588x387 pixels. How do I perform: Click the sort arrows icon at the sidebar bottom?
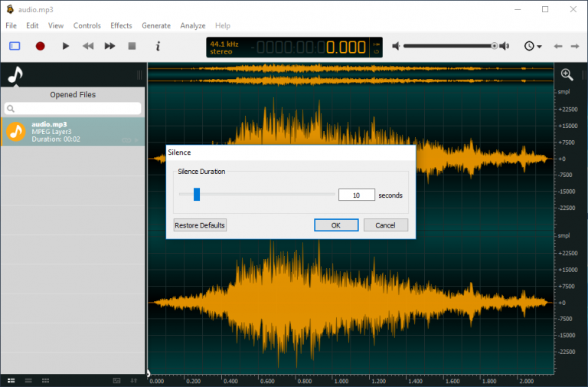click(134, 381)
